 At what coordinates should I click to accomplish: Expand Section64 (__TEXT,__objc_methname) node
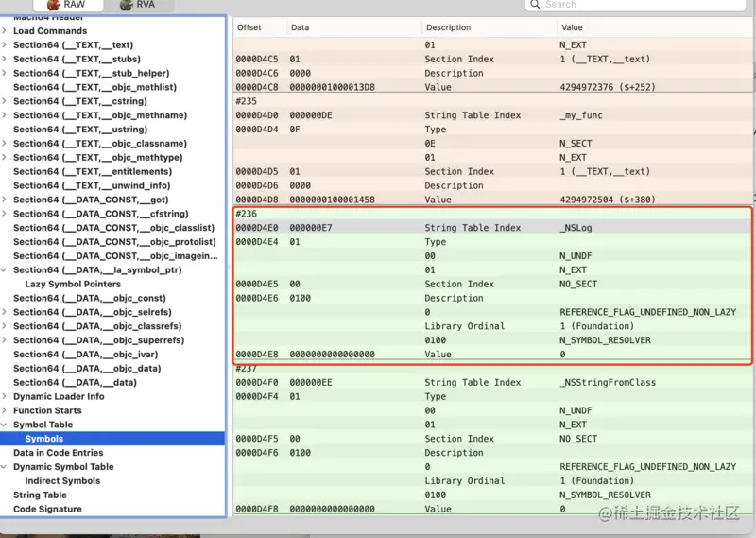[5, 114]
